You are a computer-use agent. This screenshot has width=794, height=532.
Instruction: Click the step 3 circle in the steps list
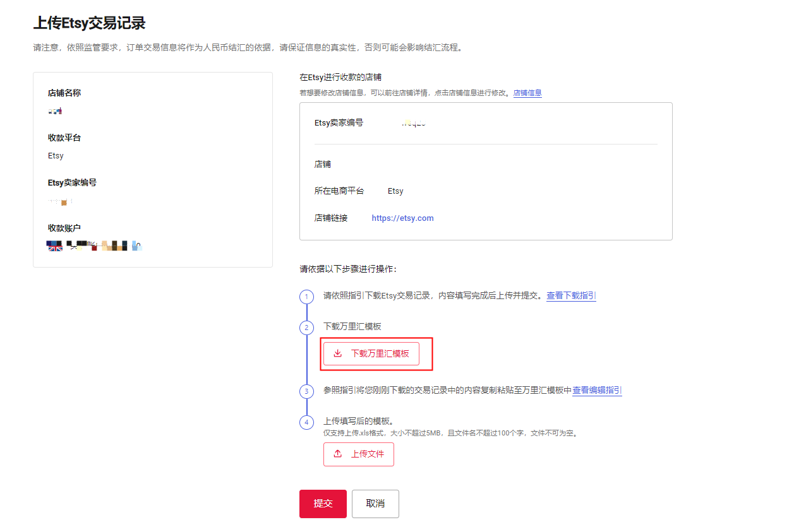306,391
